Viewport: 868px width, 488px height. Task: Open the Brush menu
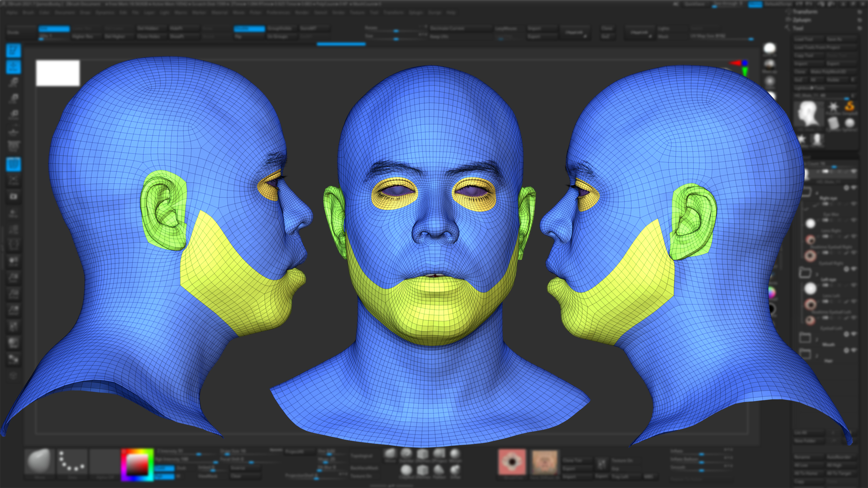pos(28,12)
